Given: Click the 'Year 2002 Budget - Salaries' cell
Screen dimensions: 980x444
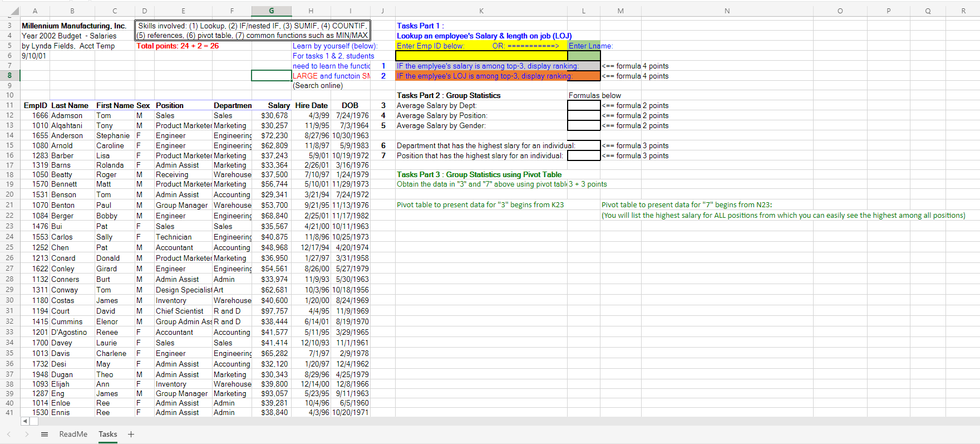Looking at the screenshot, I should pos(69,36).
